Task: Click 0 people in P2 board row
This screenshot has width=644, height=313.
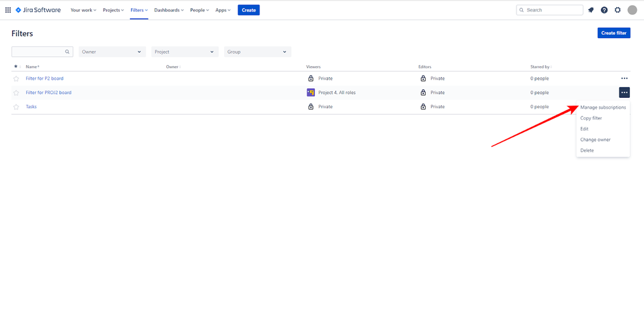Action: [x=539, y=79]
